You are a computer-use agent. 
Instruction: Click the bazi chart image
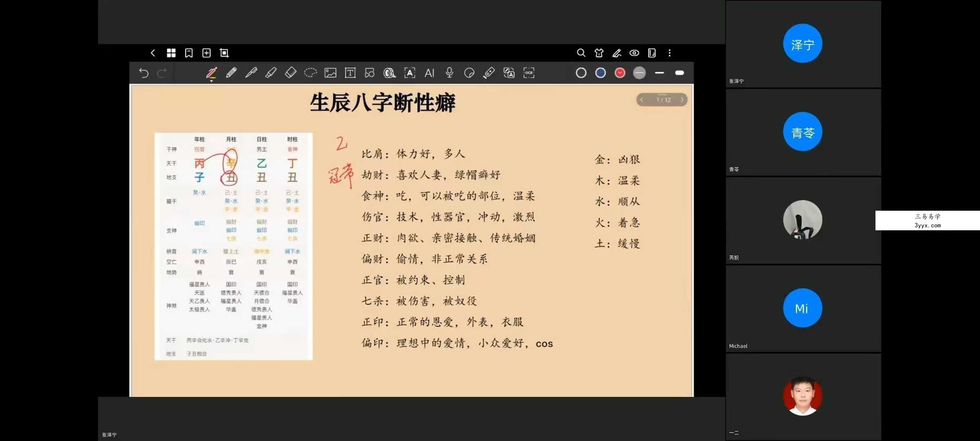(234, 246)
